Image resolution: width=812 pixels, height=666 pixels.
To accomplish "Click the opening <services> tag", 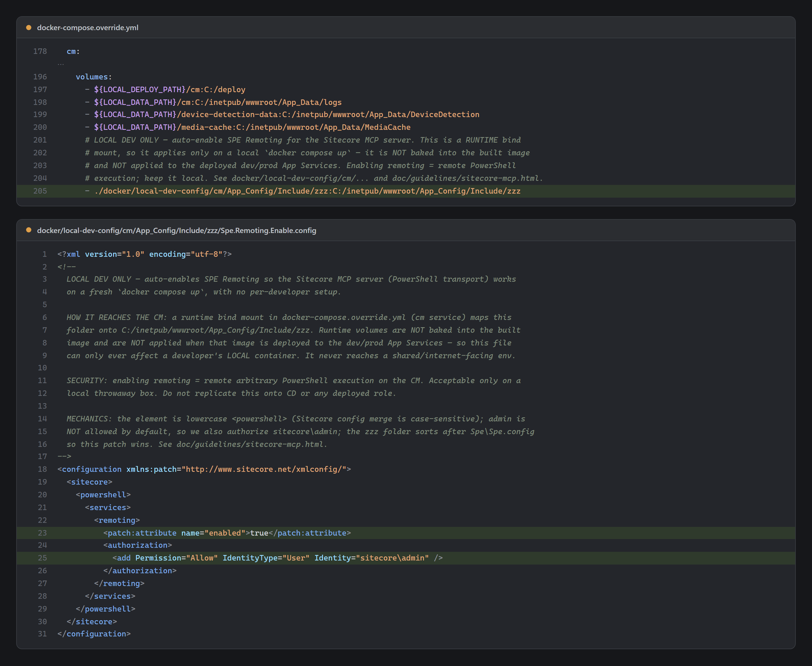I will tap(108, 507).
